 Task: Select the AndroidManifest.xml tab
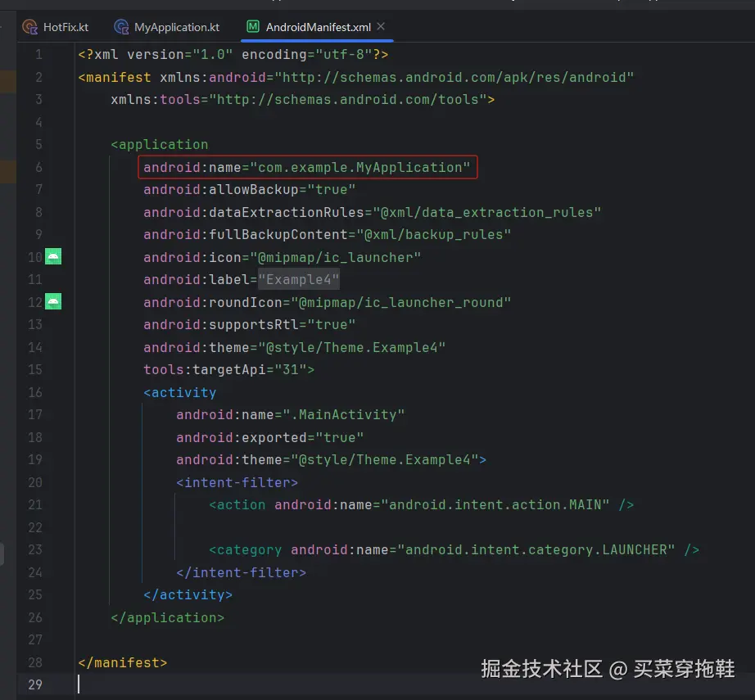tap(319, 27)
